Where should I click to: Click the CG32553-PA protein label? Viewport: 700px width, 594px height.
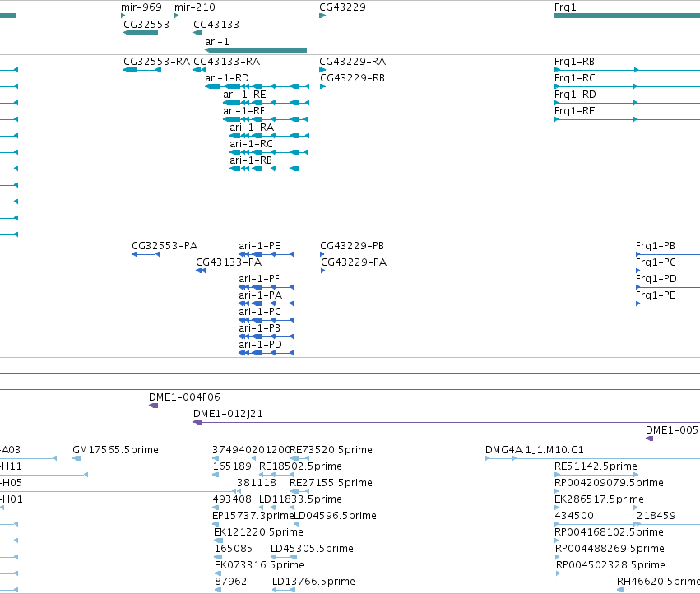pyautogui.click(x=165, y=246)
